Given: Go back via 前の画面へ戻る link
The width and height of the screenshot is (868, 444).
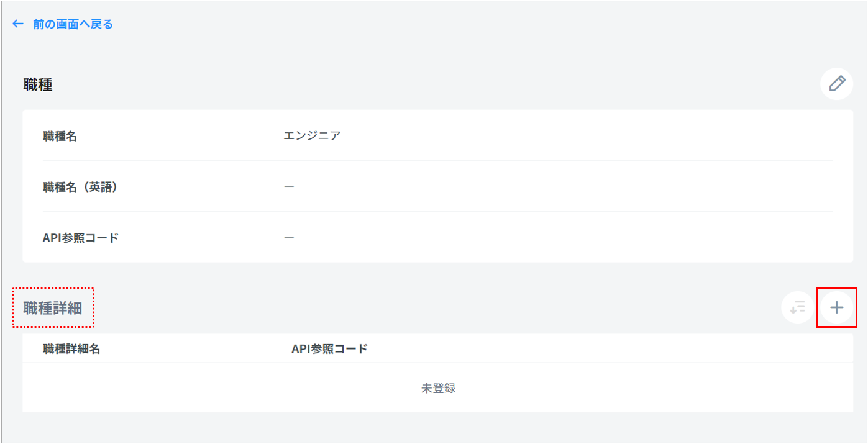Looking at the screenshot, I should (x=73, y=24).
